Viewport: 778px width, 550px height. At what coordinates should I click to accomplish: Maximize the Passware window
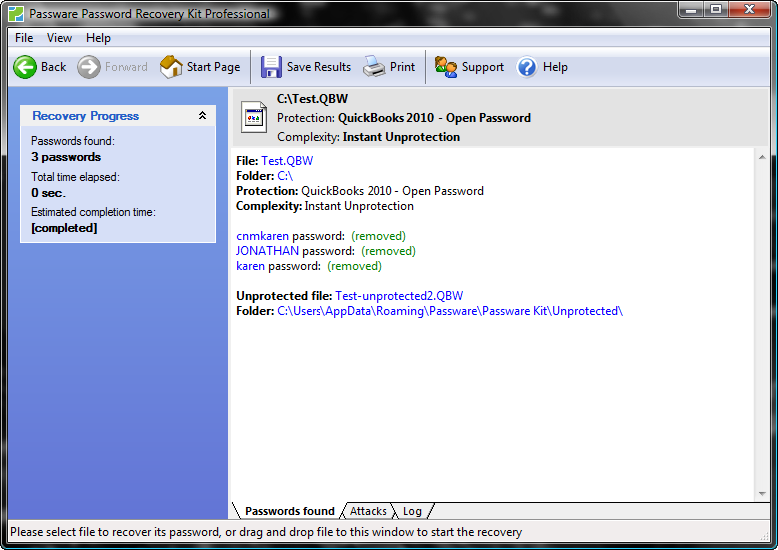coord(716,9)
